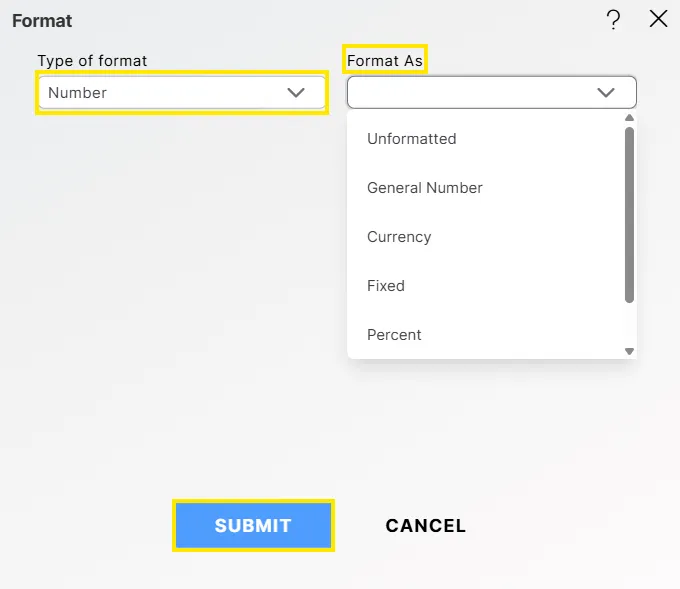Pick the Currency format option

(399, 237)
